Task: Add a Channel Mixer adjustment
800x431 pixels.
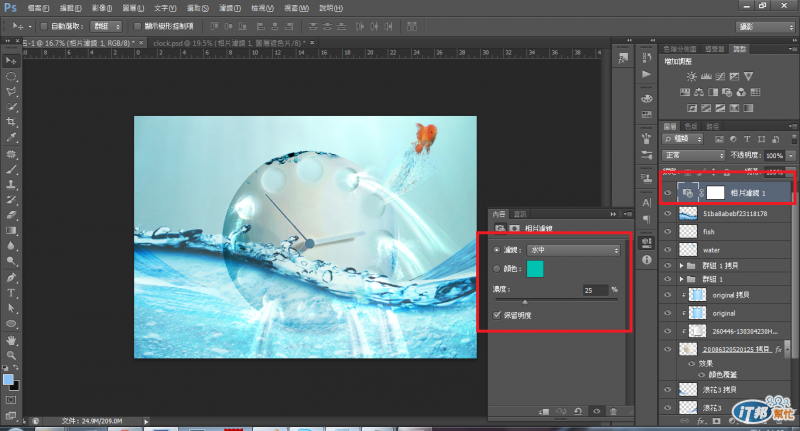Action: point(741,92)
